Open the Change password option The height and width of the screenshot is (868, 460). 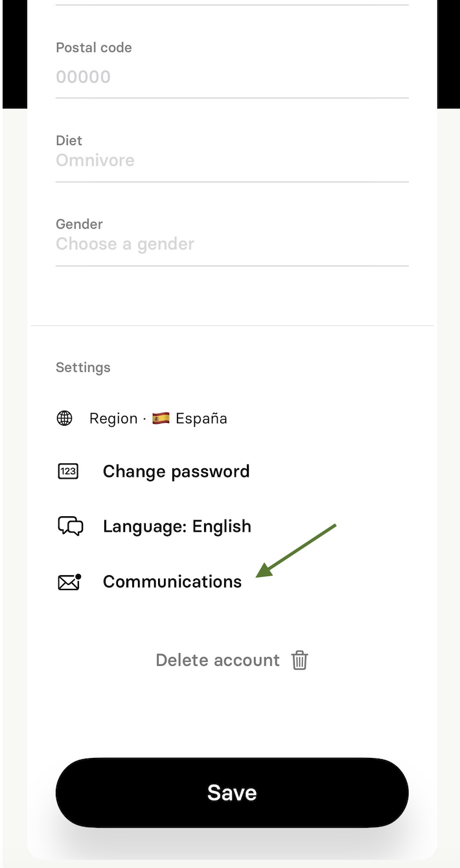pos(176,472)
